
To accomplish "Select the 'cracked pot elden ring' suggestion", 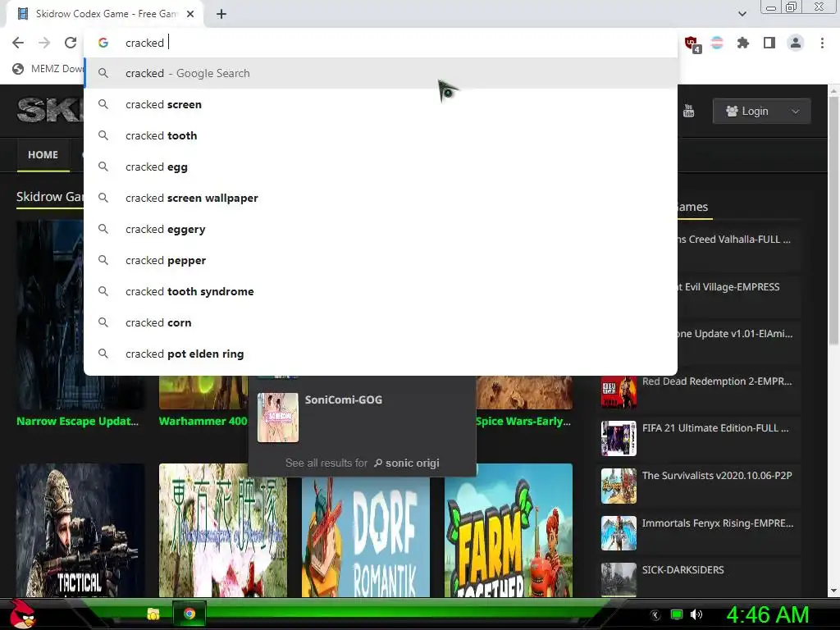I will (381, 354).
